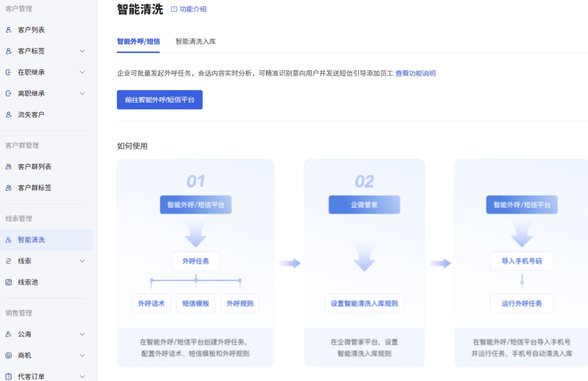Click the 前往智能外呼/短信平台 button
This screenshot has width=588, height=381.
click(160, 100)
